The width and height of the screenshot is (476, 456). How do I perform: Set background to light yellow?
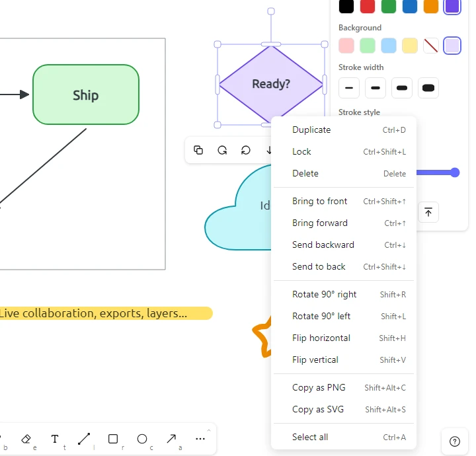coord(410,46)
